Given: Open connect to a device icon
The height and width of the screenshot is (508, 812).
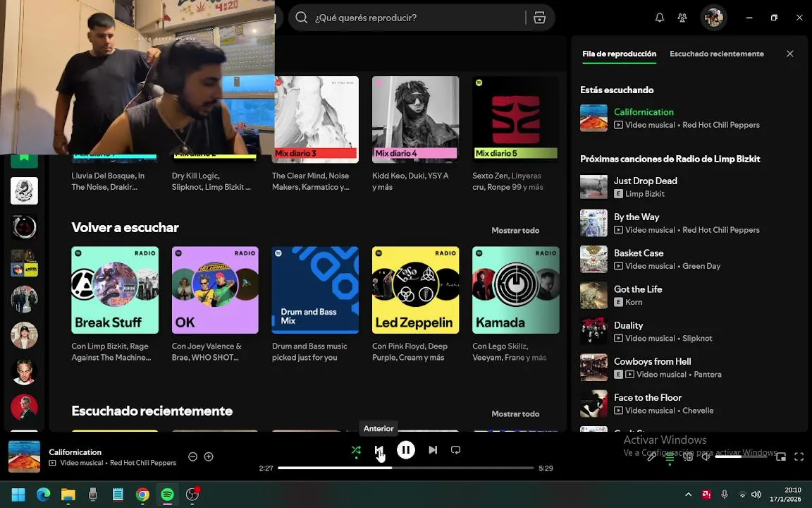Looking at the screenshot, I should pos(688,456).
